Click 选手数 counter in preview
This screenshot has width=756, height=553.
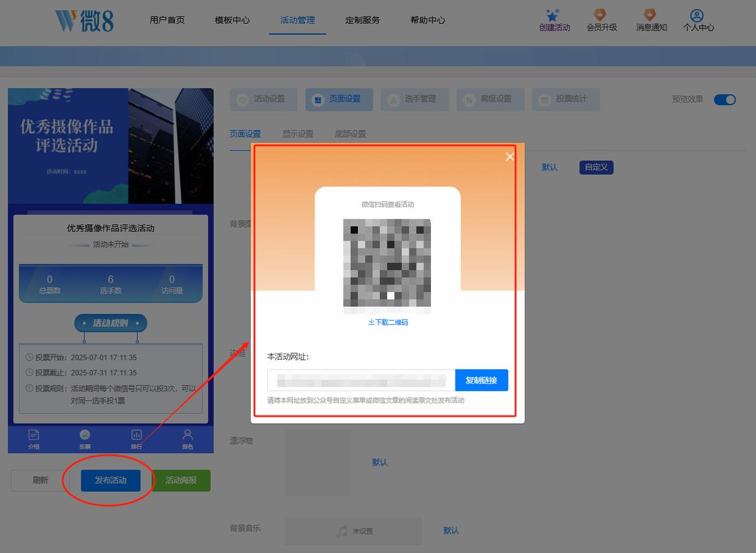click(x=111, y=285)
